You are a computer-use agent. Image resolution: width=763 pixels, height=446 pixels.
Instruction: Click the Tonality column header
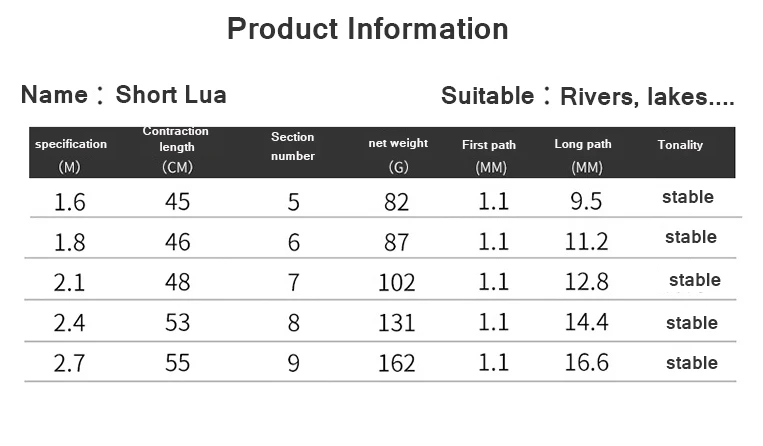click(x=680, y=145)
